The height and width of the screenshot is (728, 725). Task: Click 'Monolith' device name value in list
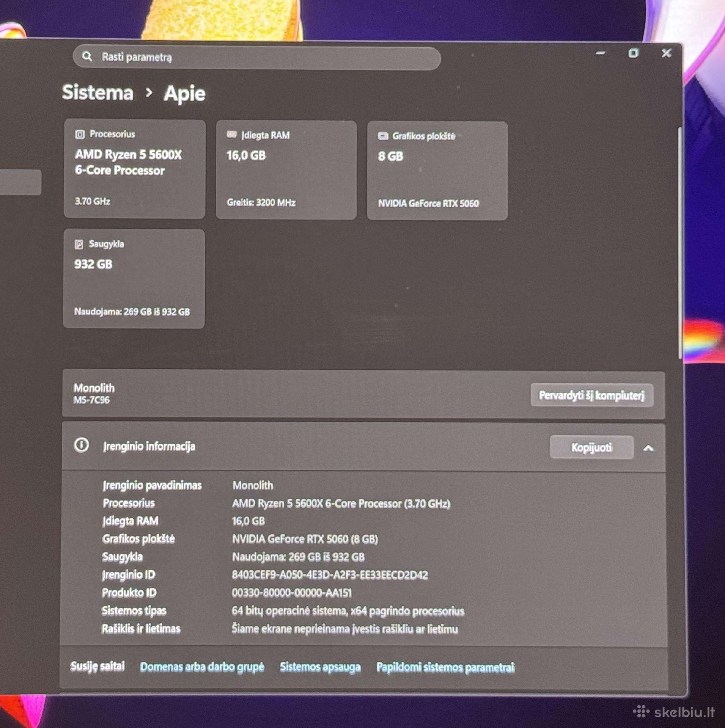253,485
